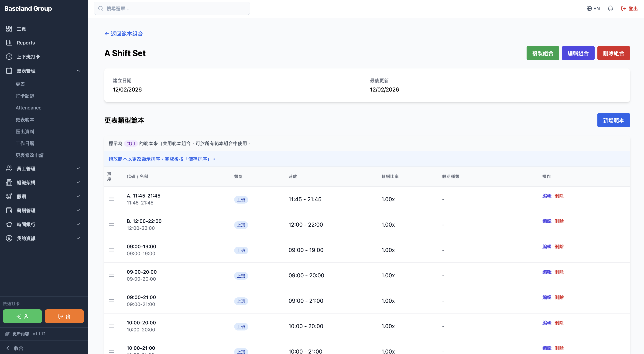This screenshot has width=644, height=354.
Task: Delete the 09:00-20:00 template
Action: (559, 272)
